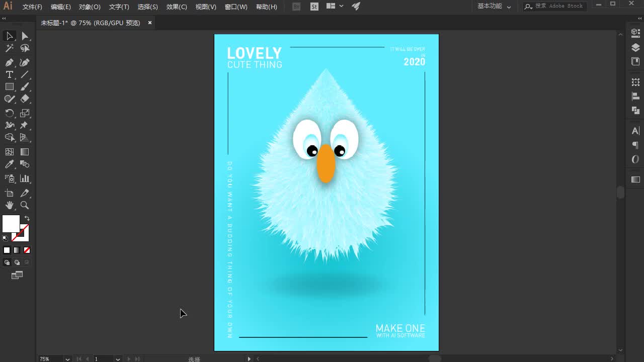Select the Artboard tool

click(x=10, y=193)
